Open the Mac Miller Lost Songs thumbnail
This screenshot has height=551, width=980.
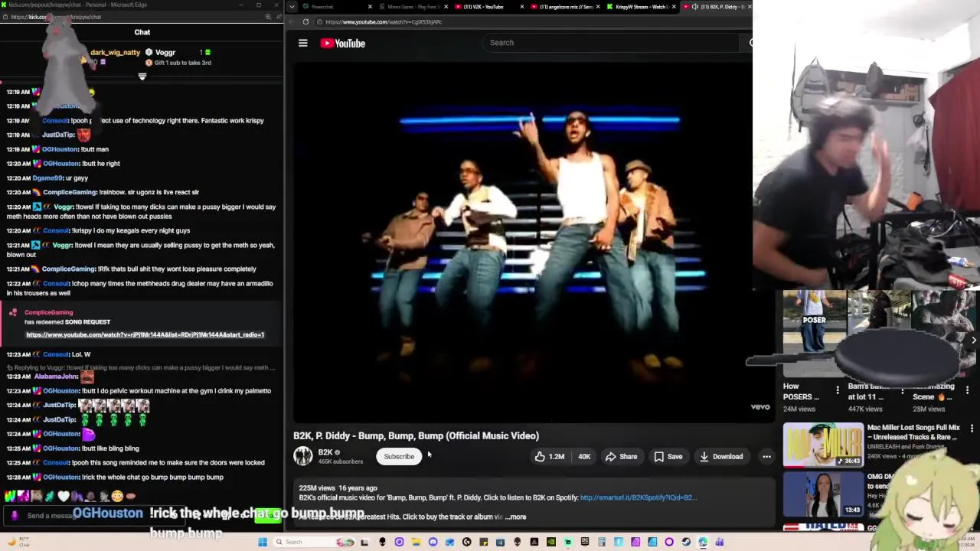(823, 445)
